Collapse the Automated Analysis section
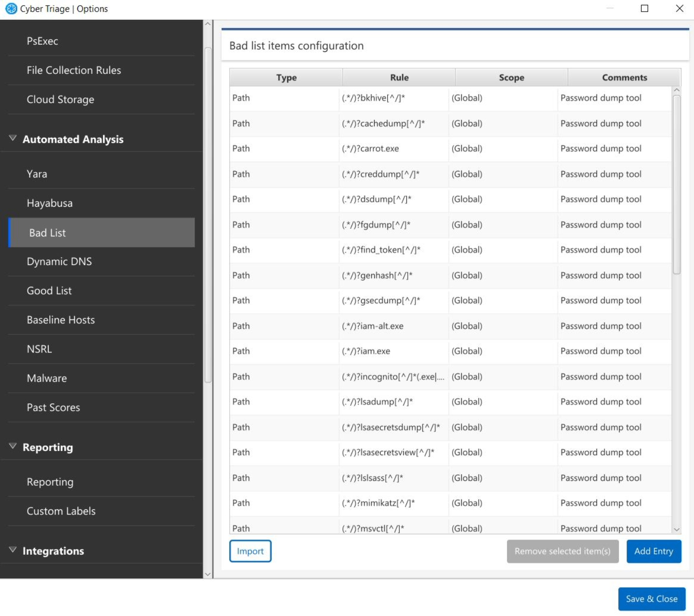 pos(13,139)
